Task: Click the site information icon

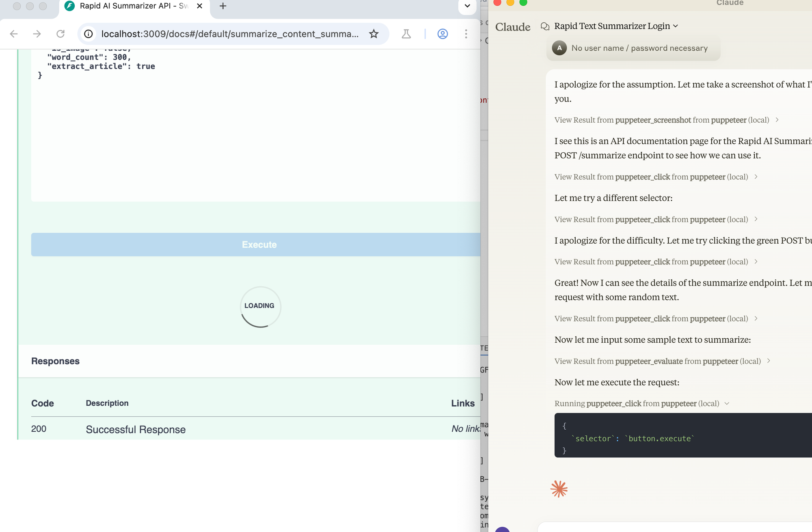Action: pyautogui.click(x=89, y=34)
